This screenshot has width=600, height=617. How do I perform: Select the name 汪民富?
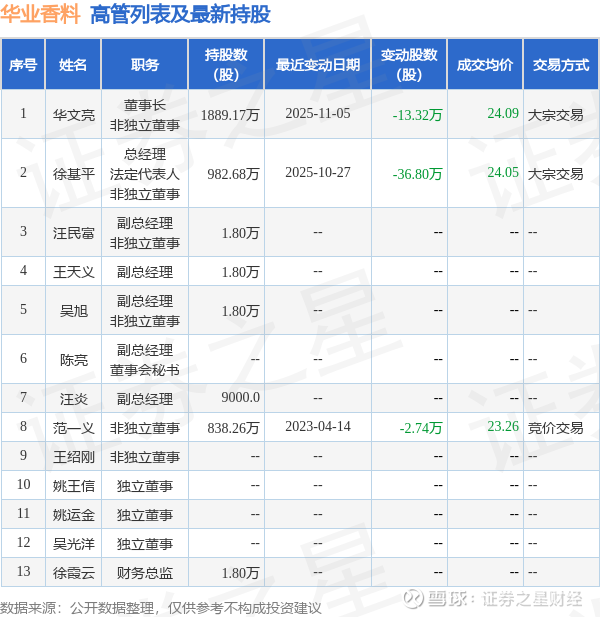pos(74,233)
